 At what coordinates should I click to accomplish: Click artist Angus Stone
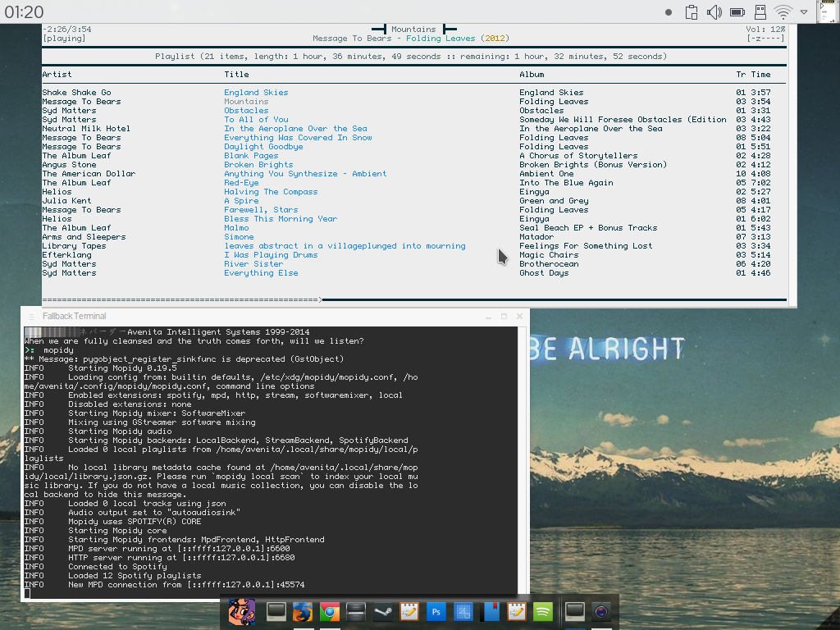(69, 165)
